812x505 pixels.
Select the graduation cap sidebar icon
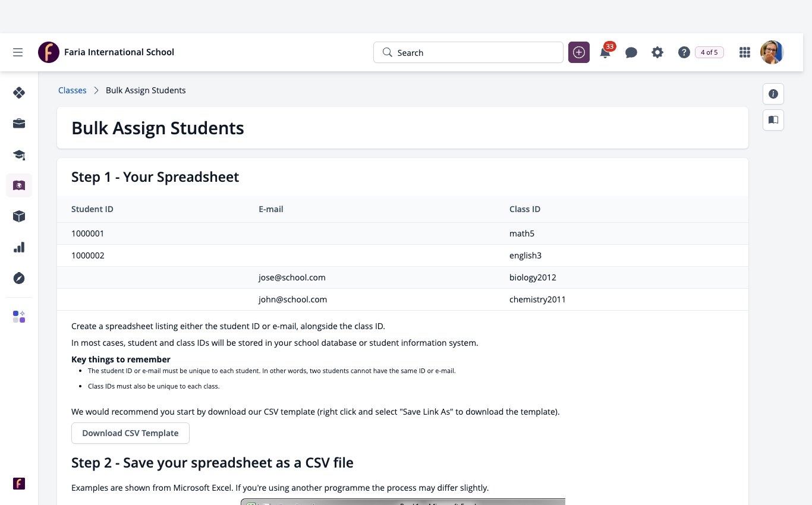pos(19,154)
